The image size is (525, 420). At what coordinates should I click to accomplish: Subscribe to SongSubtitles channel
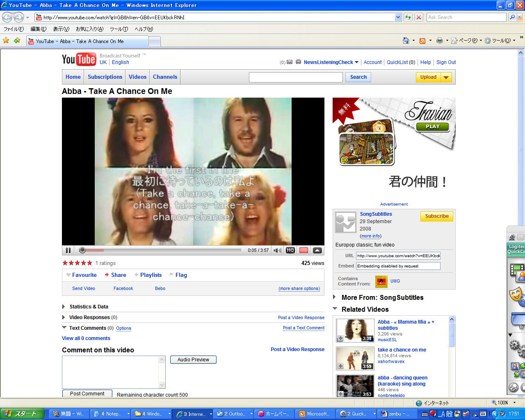click(x=436, y=216)
